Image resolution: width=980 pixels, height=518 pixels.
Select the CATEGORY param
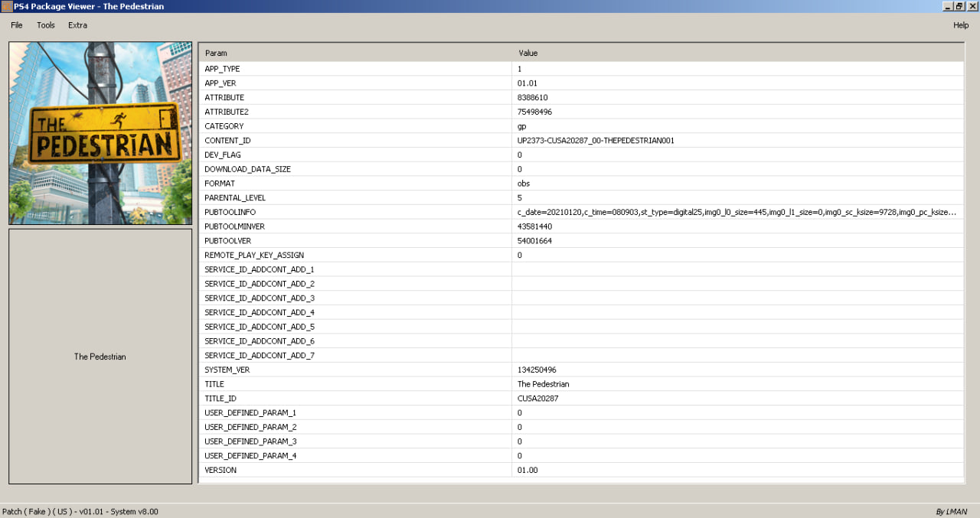point(224,126)
